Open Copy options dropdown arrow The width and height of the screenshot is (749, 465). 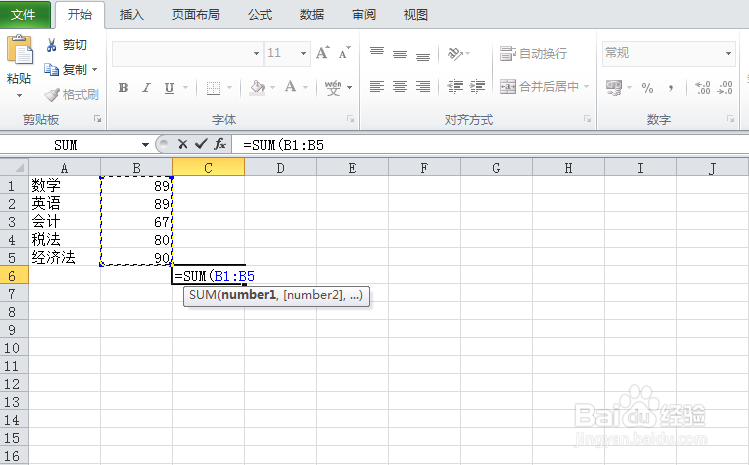pyautogui.click(x=95, y=70)
